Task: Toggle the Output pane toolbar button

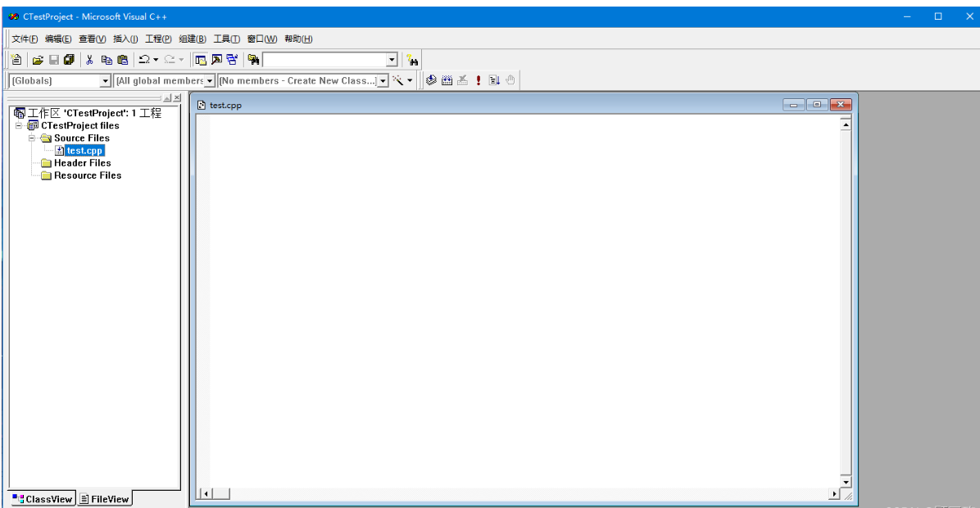Action: coord(216,60)
